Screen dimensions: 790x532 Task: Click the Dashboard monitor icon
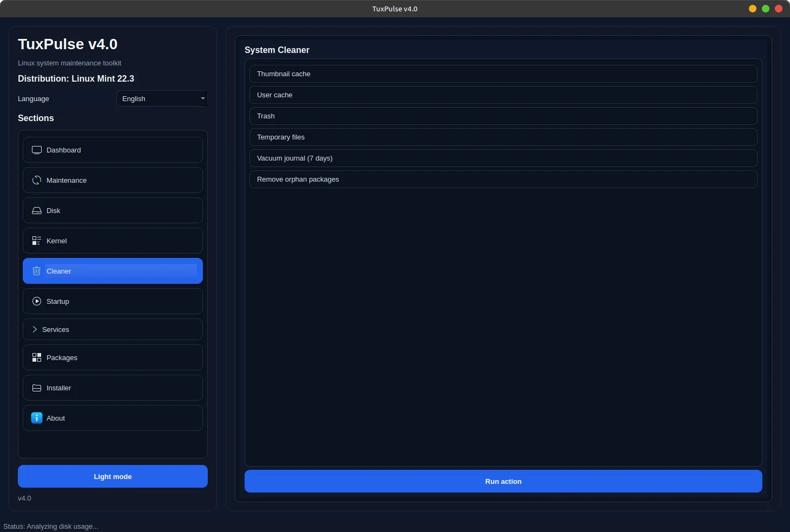click(37, 150)
